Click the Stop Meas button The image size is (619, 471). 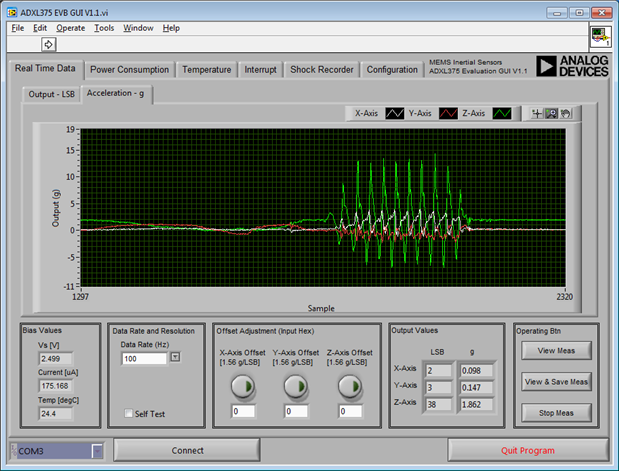coord(556,412)
